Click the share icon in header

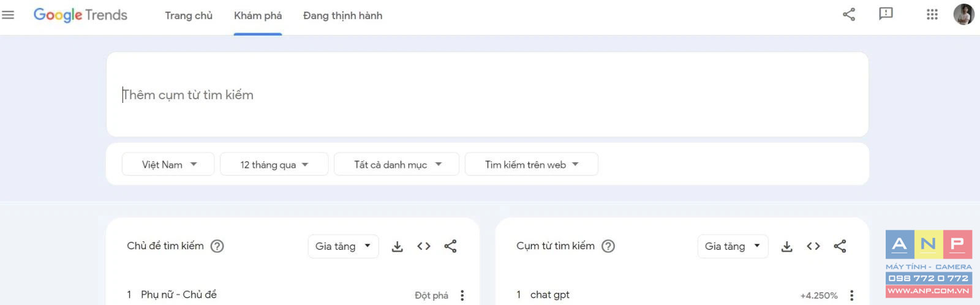[848, 14]
